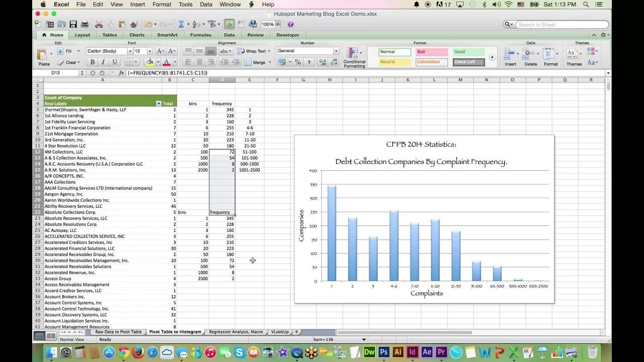Click the Print icon in toolbar
The image size is (644, 362).
tap(85, 24)
